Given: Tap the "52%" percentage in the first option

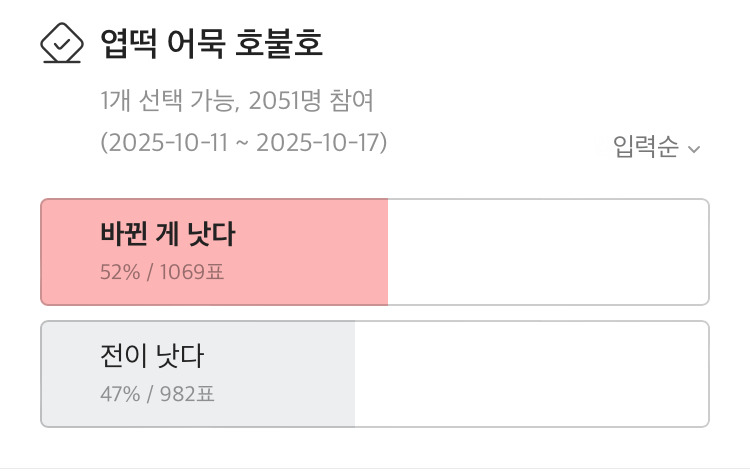Looking at the screenshot, I should (x=119, y=272).
